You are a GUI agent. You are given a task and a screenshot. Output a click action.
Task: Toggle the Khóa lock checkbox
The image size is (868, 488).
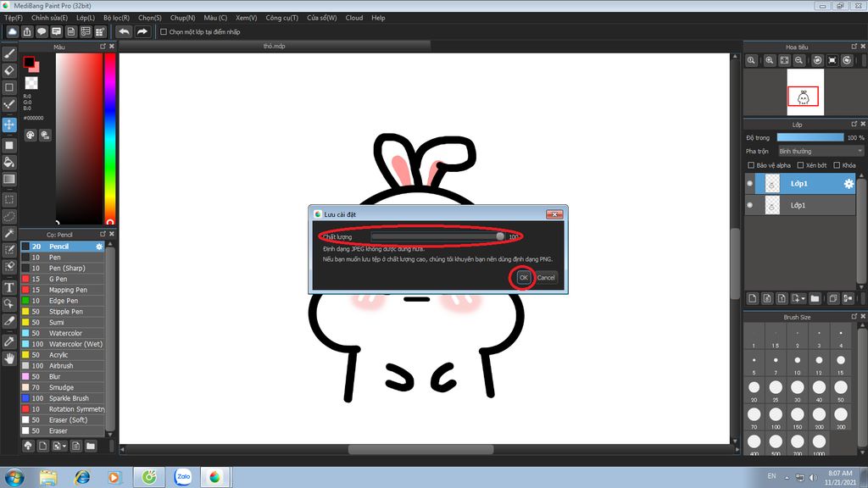[x=837, y=165]
